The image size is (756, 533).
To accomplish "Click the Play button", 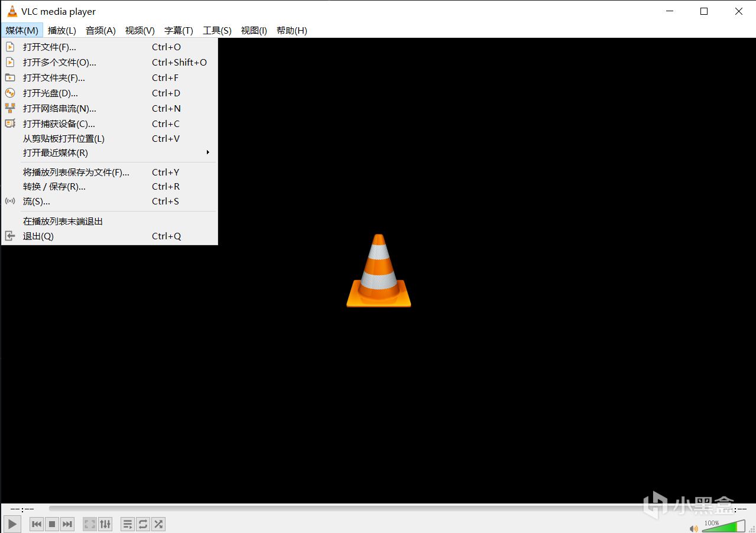I will tap(12, 524).
